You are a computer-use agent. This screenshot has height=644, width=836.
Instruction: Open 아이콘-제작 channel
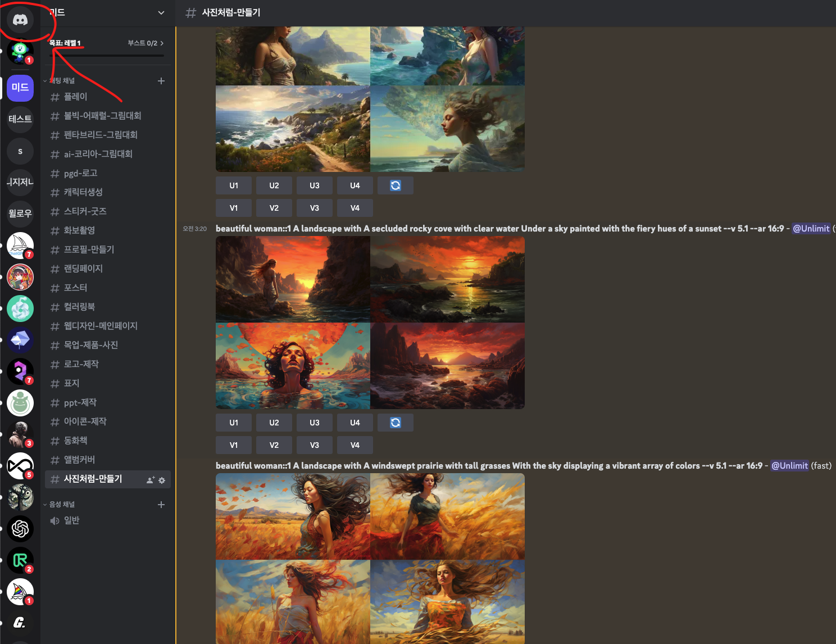click(x=108, y=421)
